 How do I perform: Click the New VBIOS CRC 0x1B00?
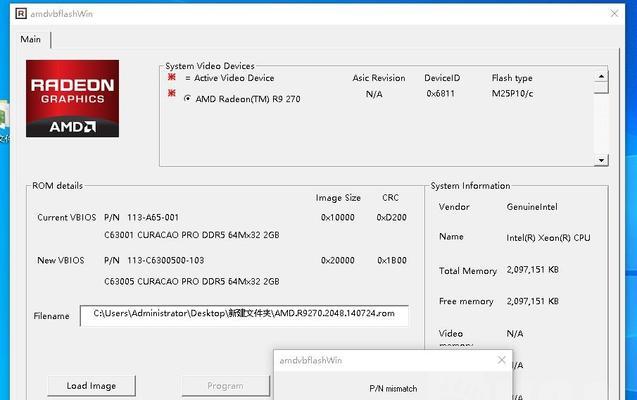[392, 260]
